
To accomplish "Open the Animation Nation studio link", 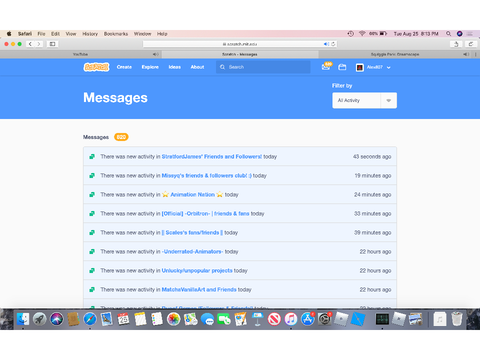I will (x=192, y=194).
